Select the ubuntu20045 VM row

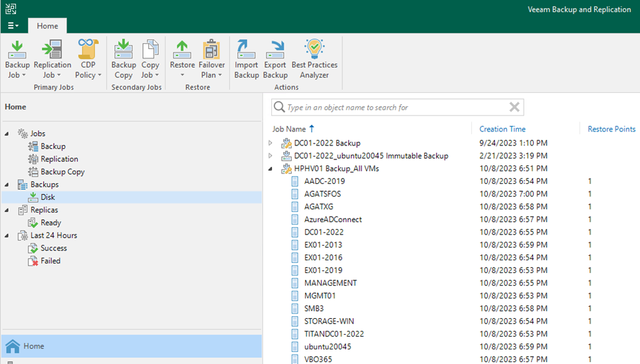point(328,347)
